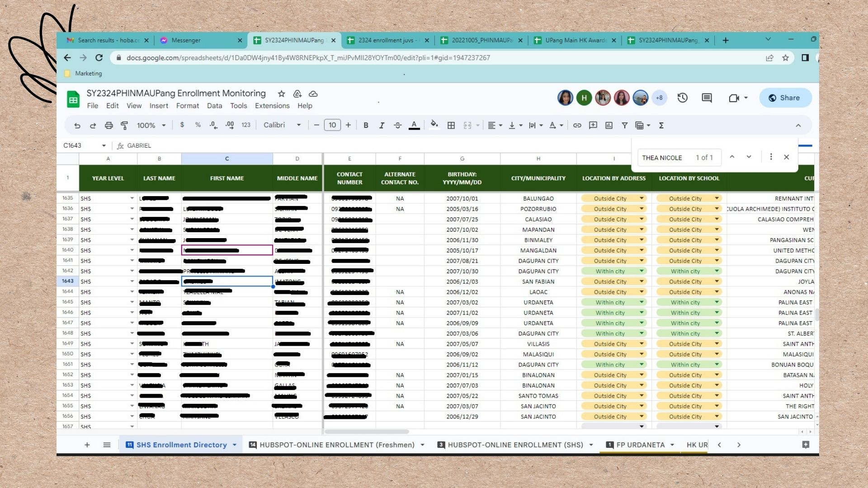This screenshot has height=488, width=868.
Task: Increase font size with plus
Action: click(x=348, y=125)
